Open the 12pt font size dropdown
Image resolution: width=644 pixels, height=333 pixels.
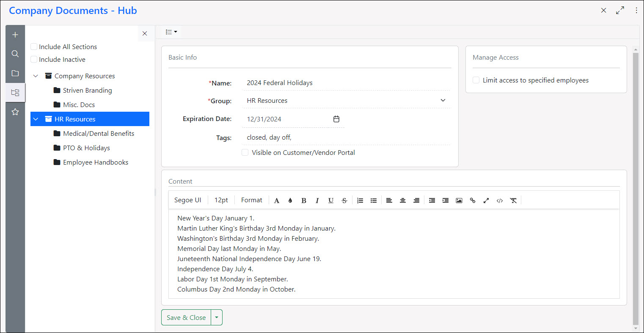(221, 200)
